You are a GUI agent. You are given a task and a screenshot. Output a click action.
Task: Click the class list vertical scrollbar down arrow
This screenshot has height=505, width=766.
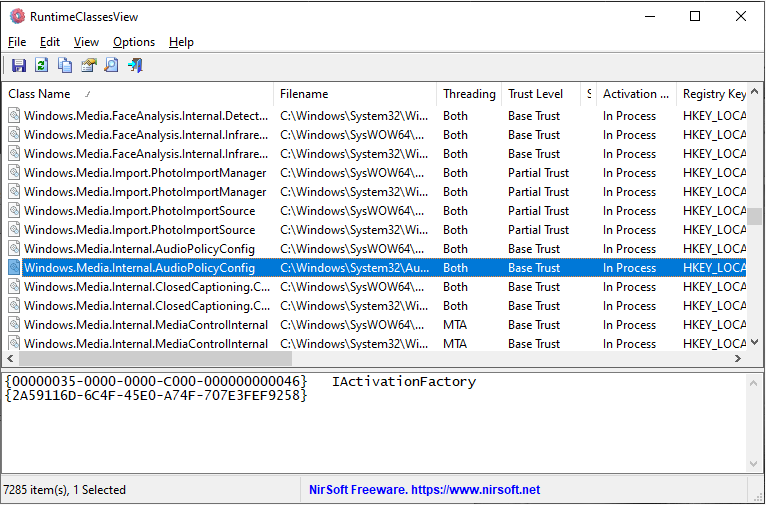(755, 342)
